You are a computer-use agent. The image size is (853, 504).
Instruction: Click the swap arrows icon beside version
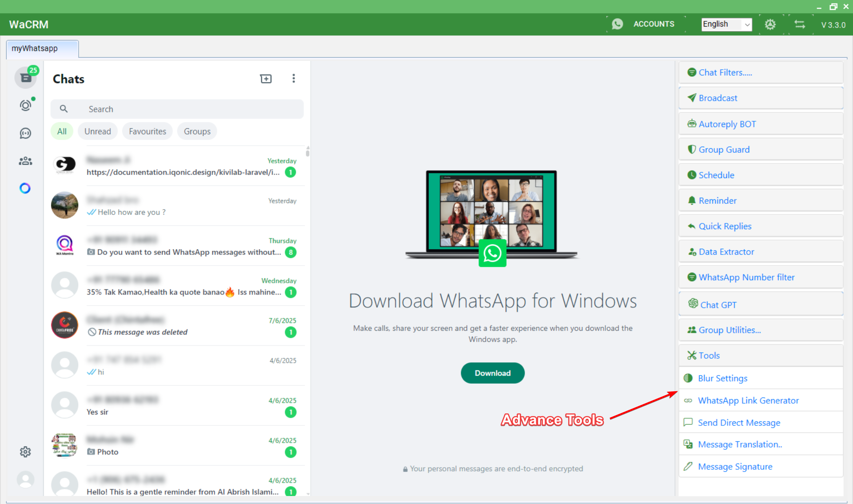(800, 24)
